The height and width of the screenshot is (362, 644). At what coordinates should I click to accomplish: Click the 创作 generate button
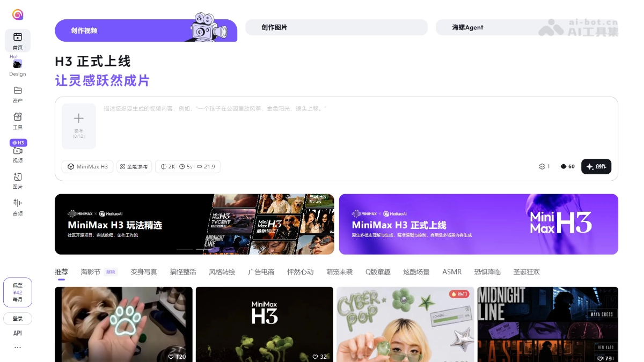coord(596,167)
